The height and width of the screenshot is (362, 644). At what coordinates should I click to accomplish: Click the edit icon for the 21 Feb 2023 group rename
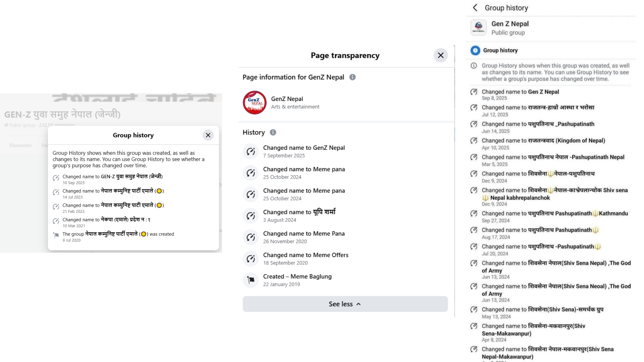[56, 207]
